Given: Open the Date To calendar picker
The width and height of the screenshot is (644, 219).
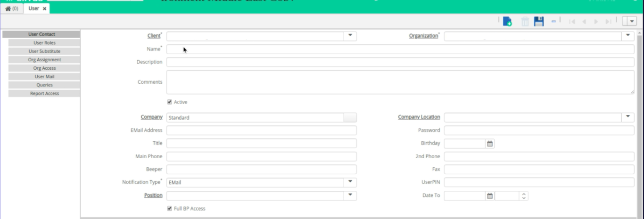Looking at the screenshot, I should (490, 195).
